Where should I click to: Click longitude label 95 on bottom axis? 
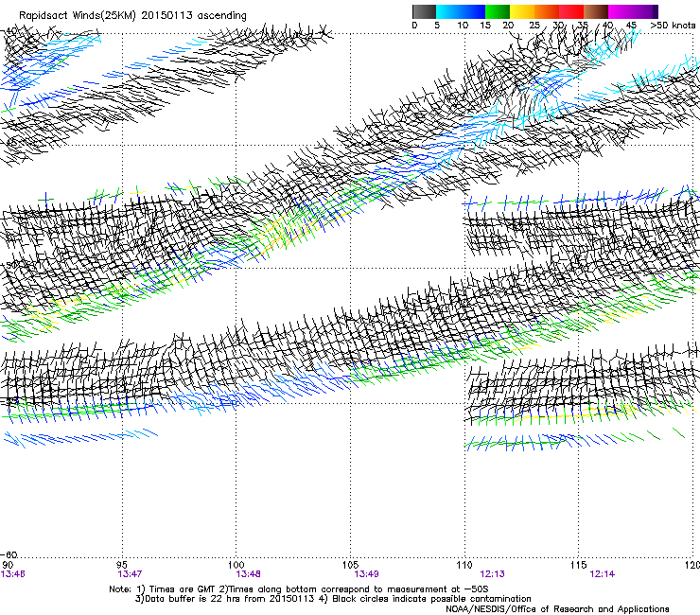pos(121,565)
